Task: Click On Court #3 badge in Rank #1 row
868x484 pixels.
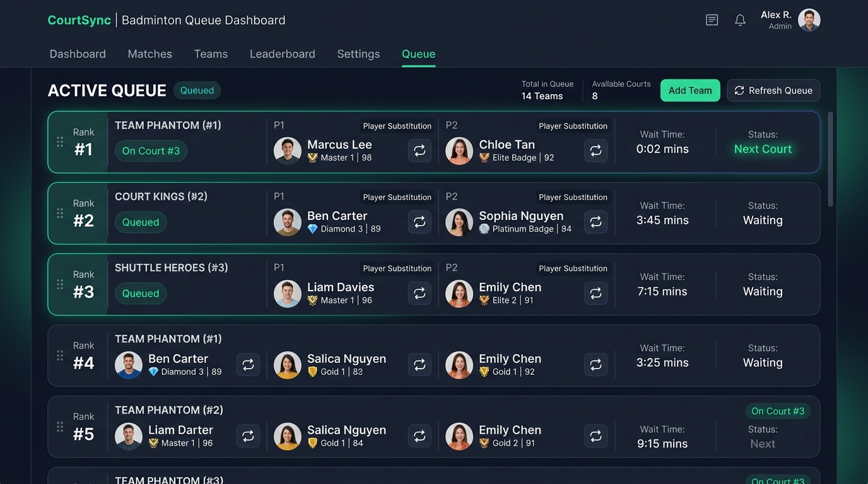Action: [x=151, y=151]
